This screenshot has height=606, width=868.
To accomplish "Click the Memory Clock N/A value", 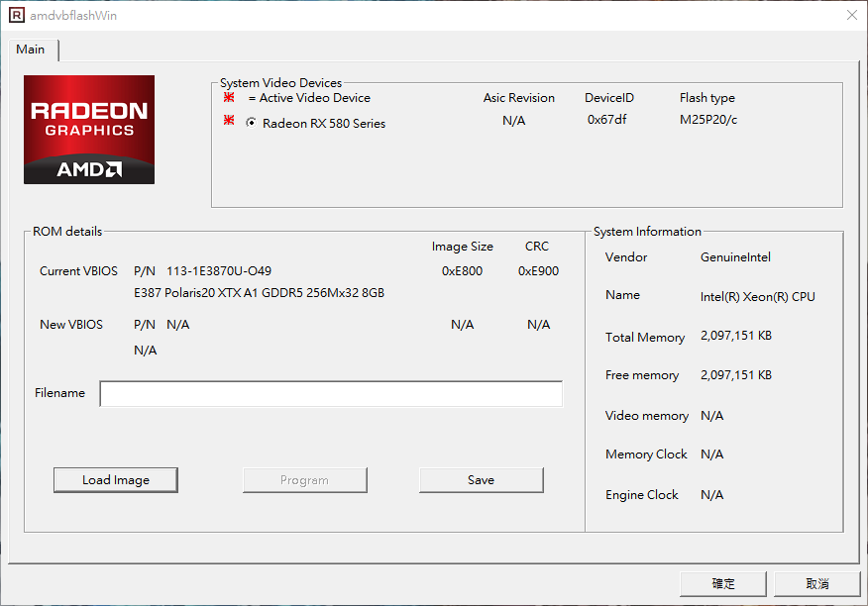I will click(711, 454).
